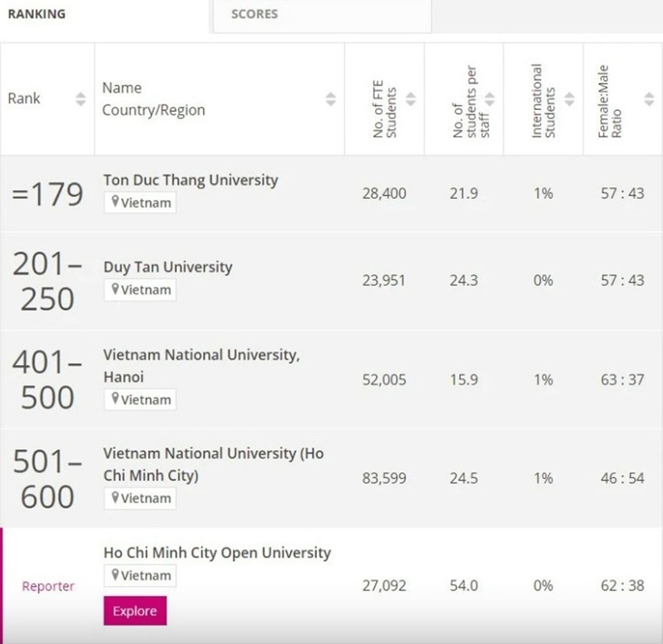The image size is (663, 644).
Task: Click the rank range 501–600
Action: (48, 479)
